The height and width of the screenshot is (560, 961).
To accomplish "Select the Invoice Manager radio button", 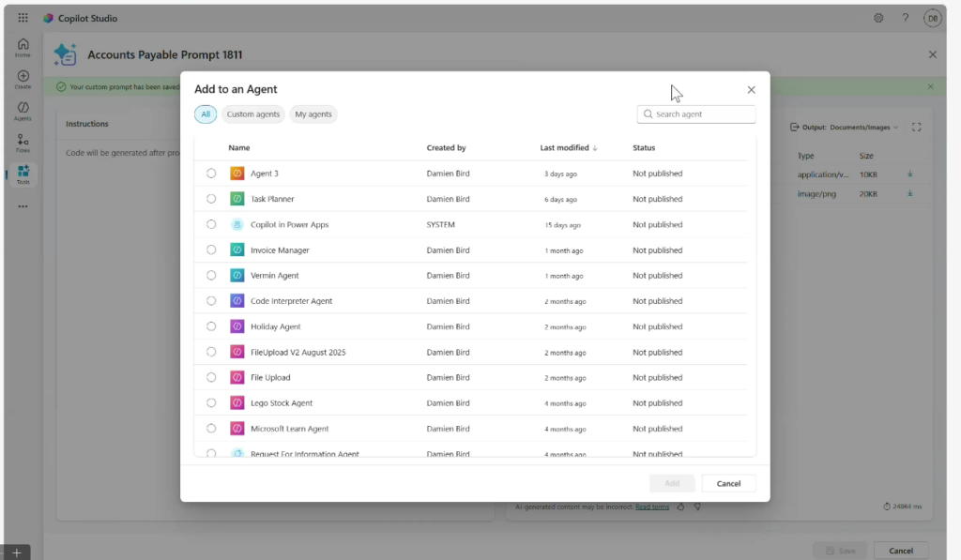I will click(x=211, y=250).
